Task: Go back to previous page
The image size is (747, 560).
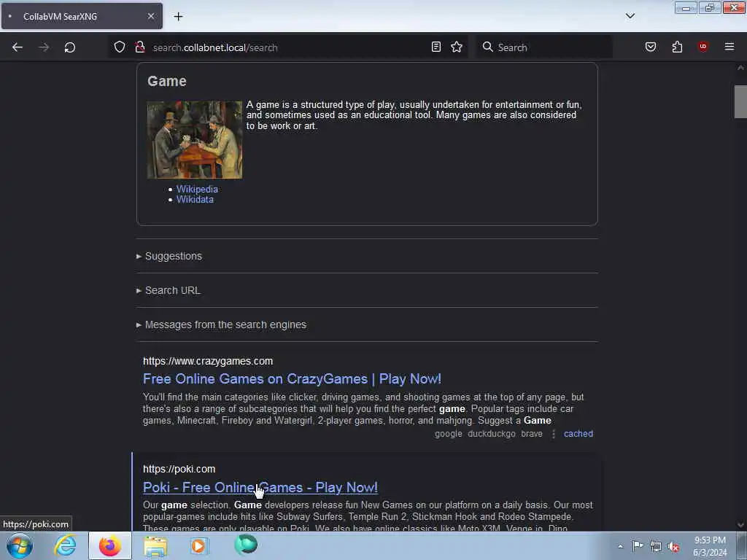Action: tap(18, 47)
